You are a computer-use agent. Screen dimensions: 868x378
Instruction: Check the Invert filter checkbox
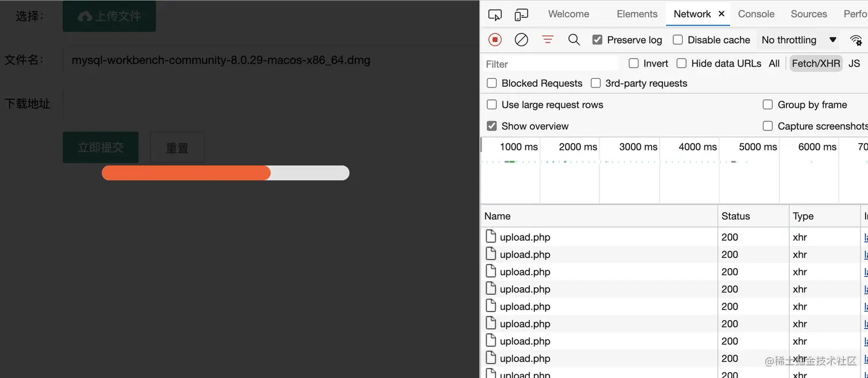(634, 63)
